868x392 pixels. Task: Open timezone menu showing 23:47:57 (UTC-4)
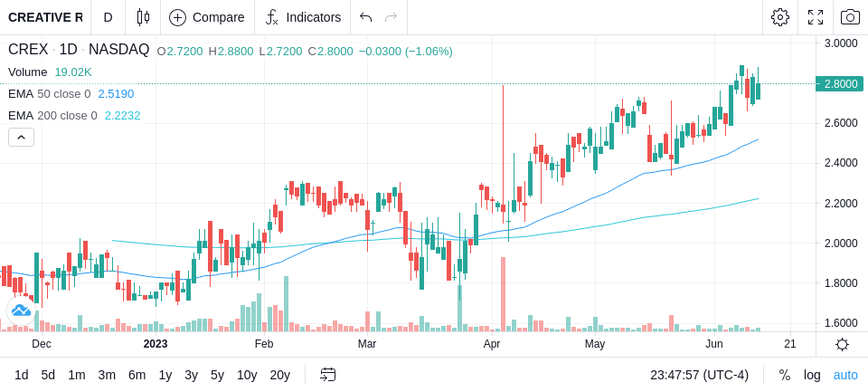tap(699, 375)
